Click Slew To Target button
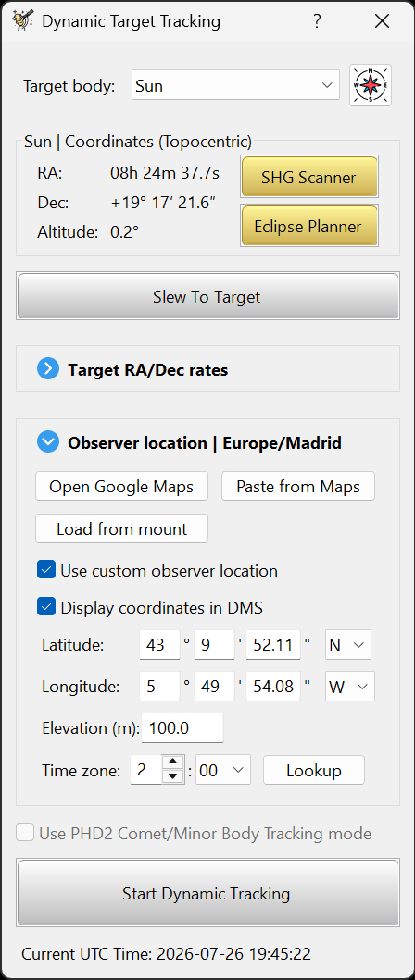The width and height of the screenshot is (415, 980). pos(207,296)
